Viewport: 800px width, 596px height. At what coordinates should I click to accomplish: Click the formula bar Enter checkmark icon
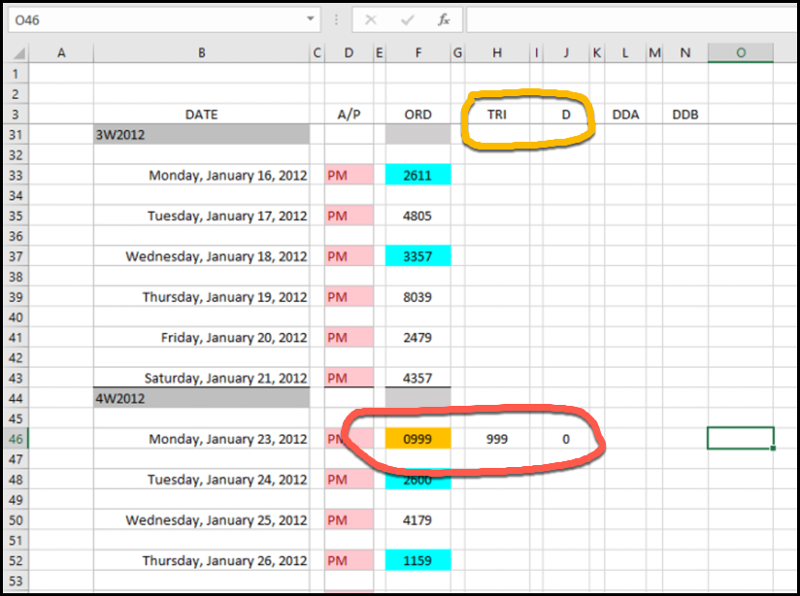[x=407, y=19]
